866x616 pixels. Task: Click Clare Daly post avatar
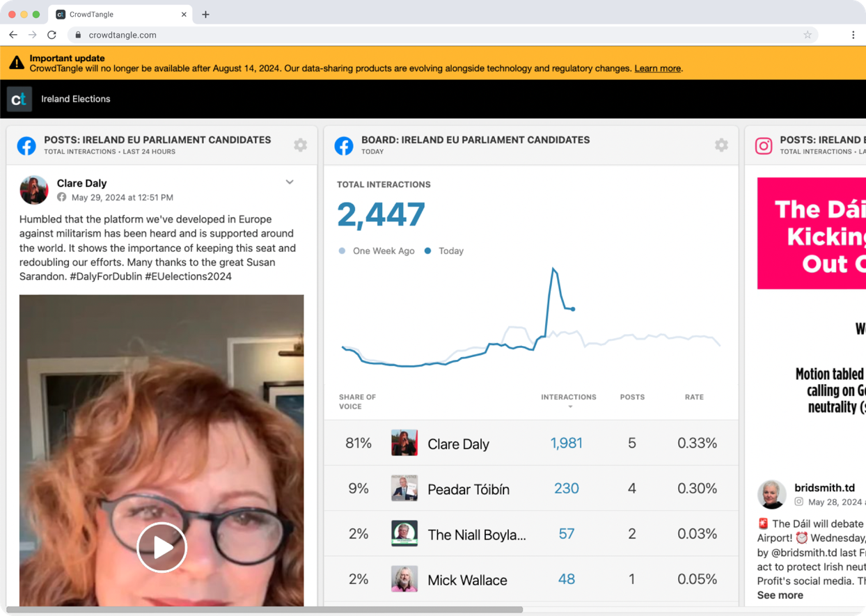(34, 190)
